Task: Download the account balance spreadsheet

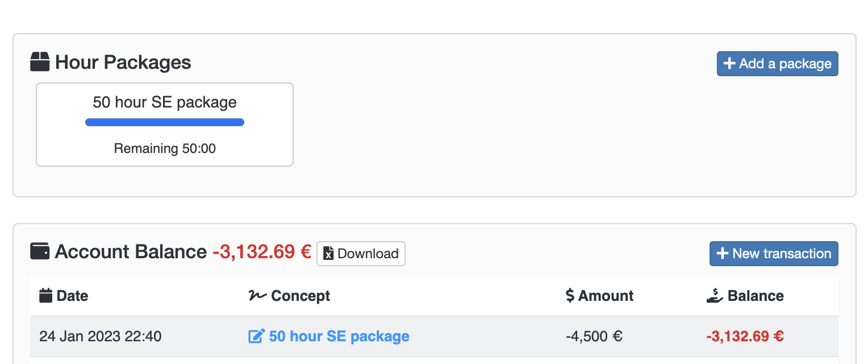Action: [361, 254]
